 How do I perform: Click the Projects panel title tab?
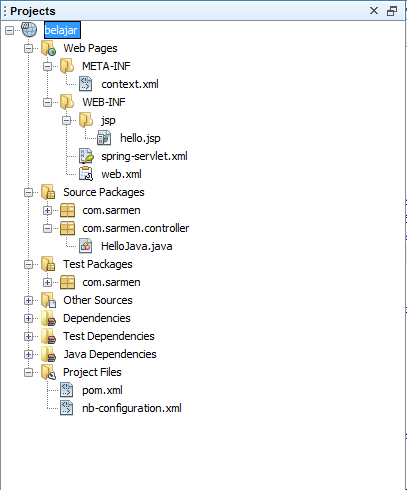tap(33, 11)
